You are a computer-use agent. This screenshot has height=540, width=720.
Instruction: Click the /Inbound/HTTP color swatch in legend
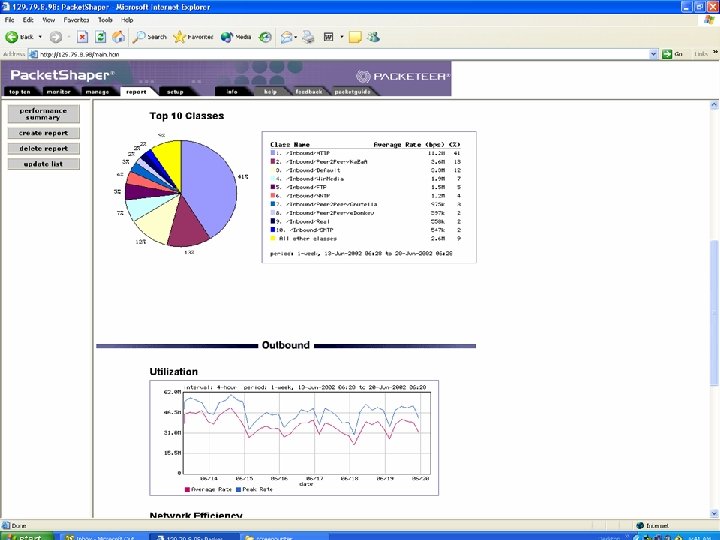tap(273, 153)
